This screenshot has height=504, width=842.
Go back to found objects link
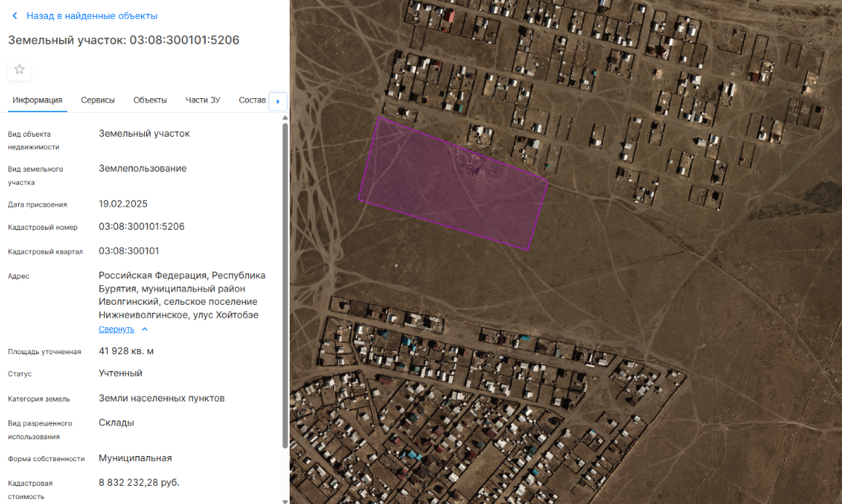click(92, 16)
